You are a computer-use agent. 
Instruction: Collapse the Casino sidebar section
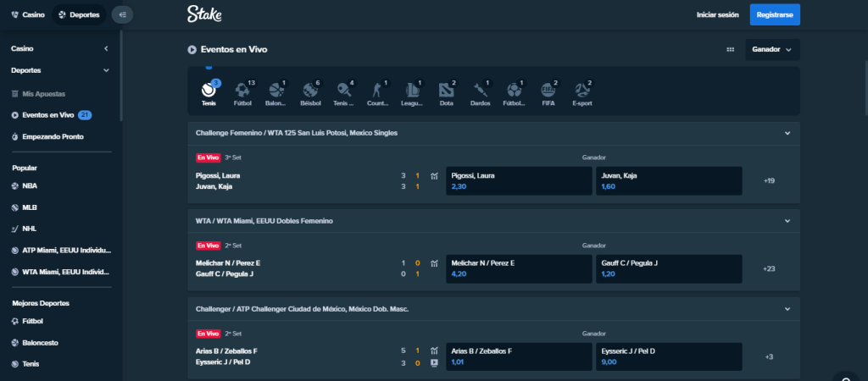click(106, 48)
